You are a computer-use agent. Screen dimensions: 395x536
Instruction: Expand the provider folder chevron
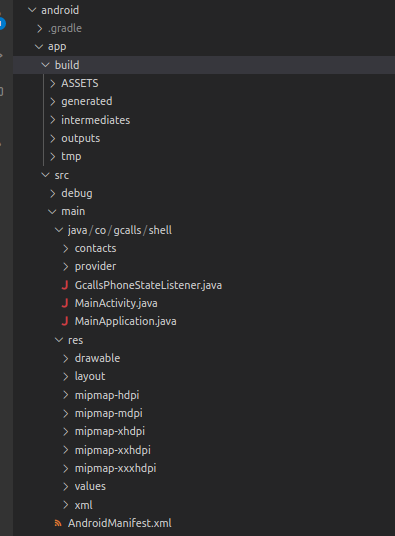tap(66, 267)
